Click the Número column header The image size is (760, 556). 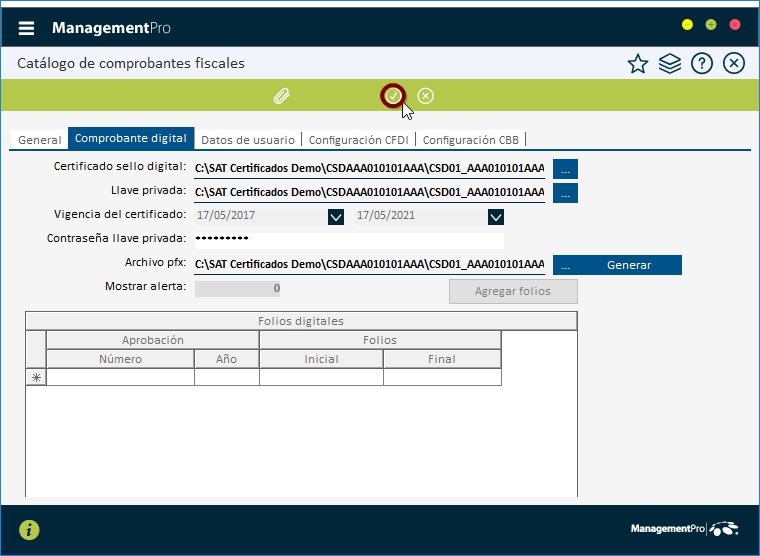coord(120,359)
